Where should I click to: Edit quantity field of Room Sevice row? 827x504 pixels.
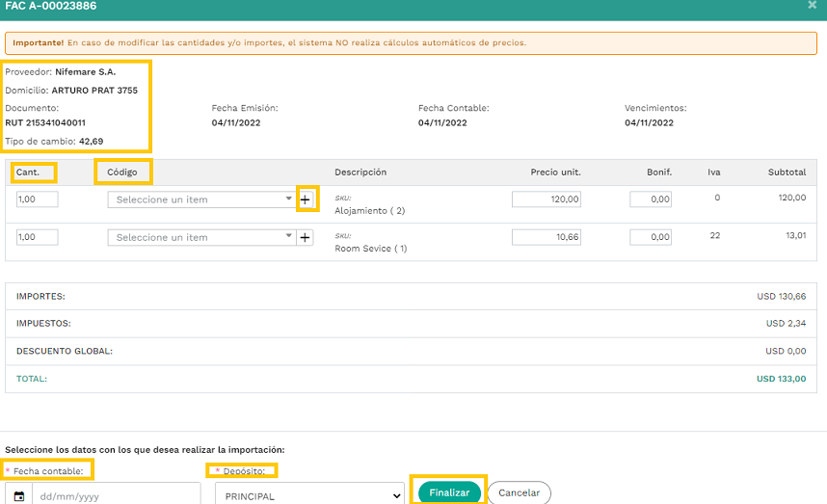pos(37,237)
